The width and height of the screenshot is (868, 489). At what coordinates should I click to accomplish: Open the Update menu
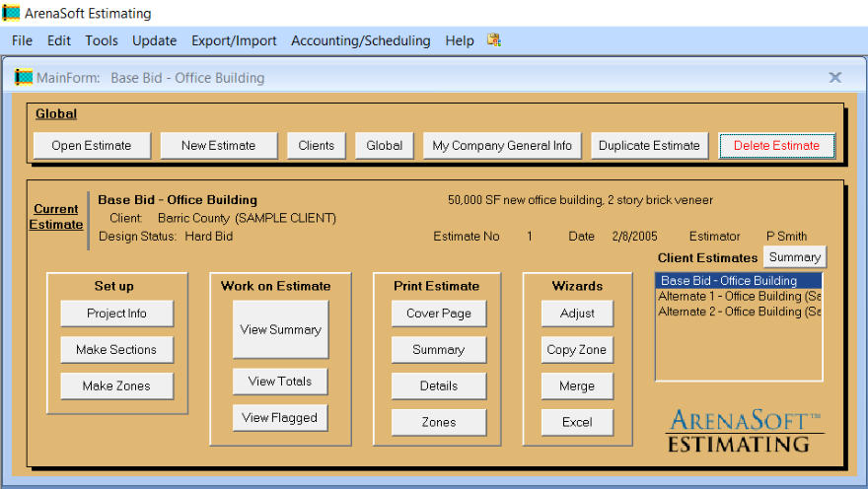pyautogui.click(x=155, y=41)
